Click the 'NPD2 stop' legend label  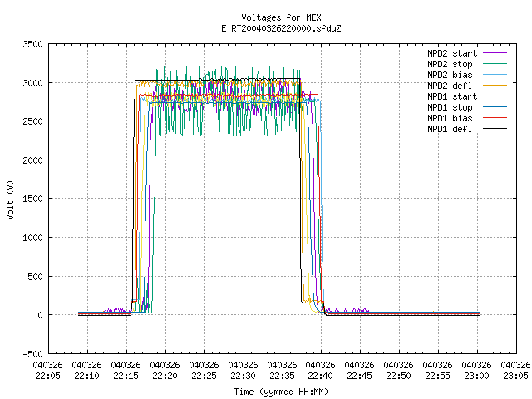tap(450, 64)
